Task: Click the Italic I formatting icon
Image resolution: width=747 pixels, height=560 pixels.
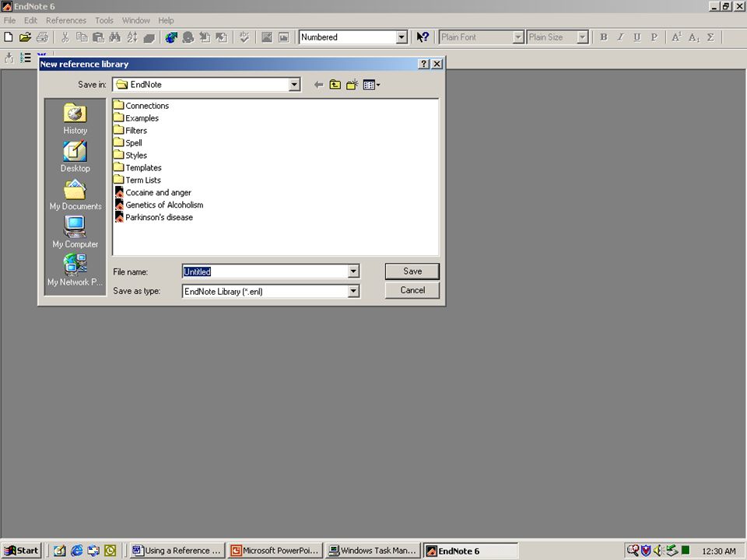Action: pos(620,37)
